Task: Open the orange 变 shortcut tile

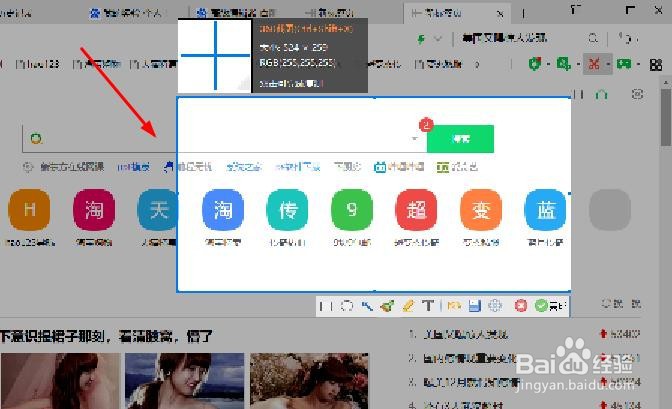Action: 481,210
